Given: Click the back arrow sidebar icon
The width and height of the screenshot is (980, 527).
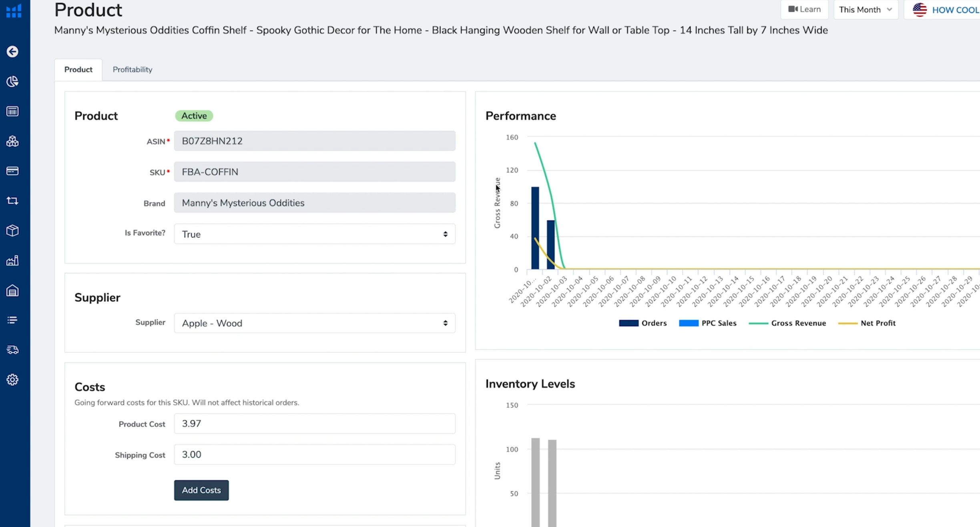Looking at the screenshot, I should click(x=12, y=52).
